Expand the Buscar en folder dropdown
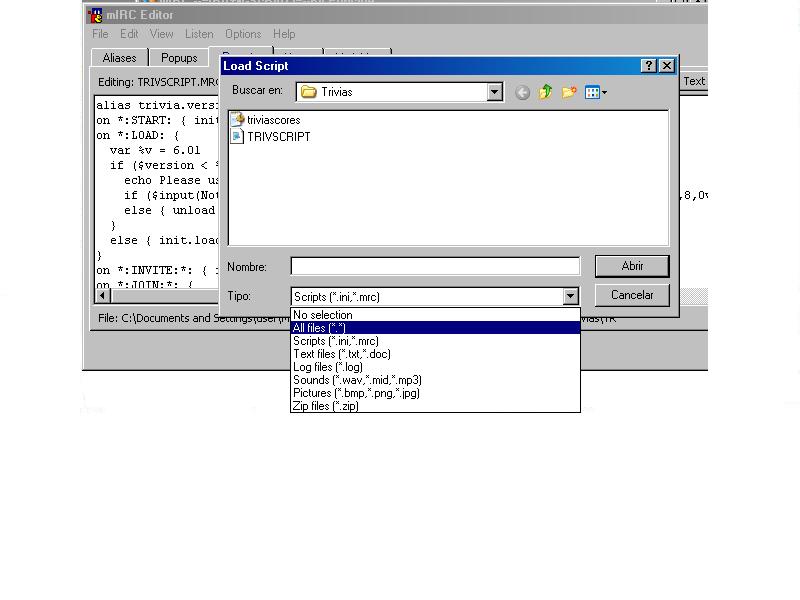 coord(494,92)
